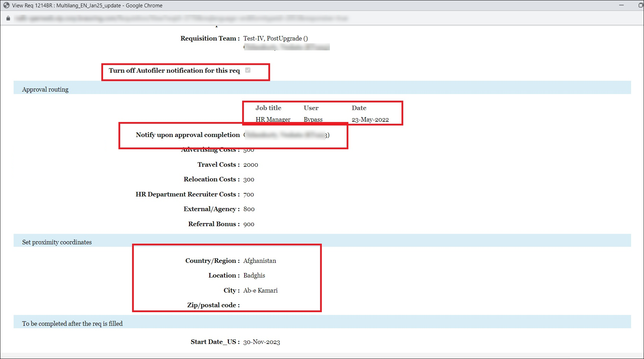Click the HR Manager cell
The height and width of the screenshot is (359, 644).
[273, 120]
